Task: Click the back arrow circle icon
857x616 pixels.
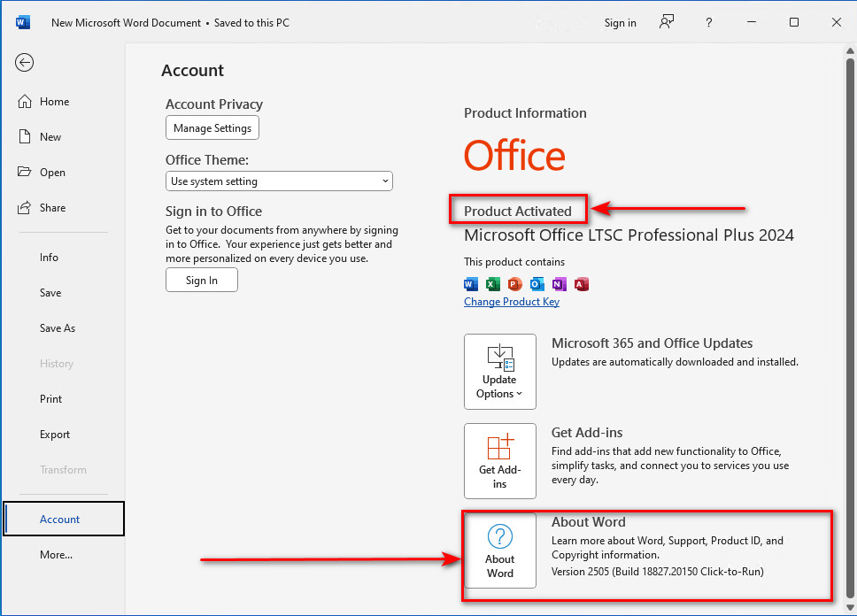Action: 24,62
